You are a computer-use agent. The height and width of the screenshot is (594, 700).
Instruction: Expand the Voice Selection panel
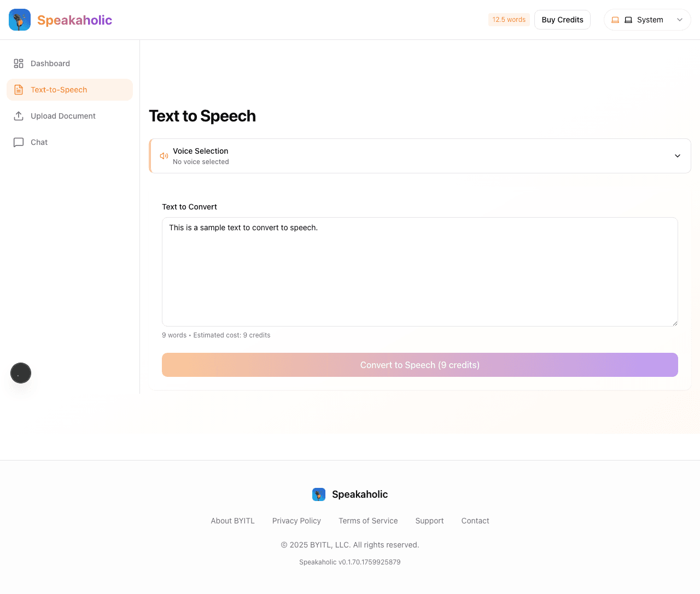[x=419, y=155]
